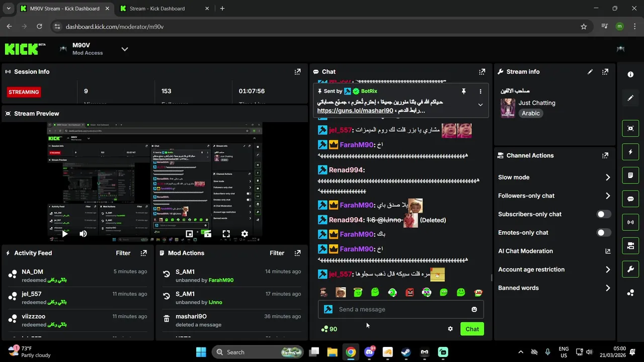Viewport: 644px width, 362px height.
Task: Toggle wrench stream info widget in sidebar
Action: click(630, 269)
